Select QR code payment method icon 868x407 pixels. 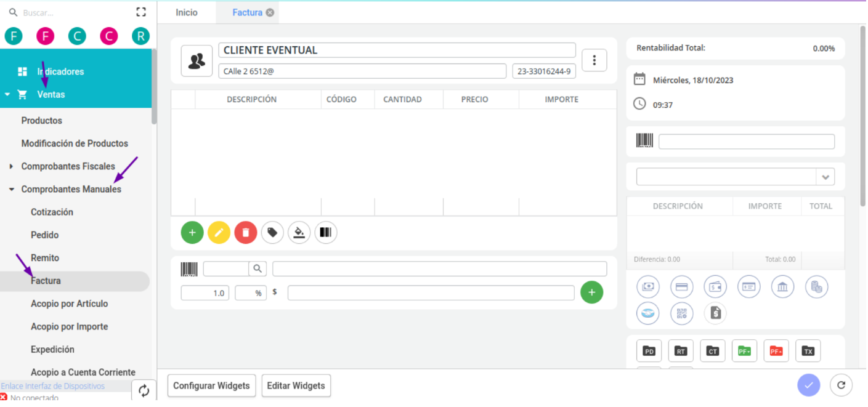(x=682, y=313)
